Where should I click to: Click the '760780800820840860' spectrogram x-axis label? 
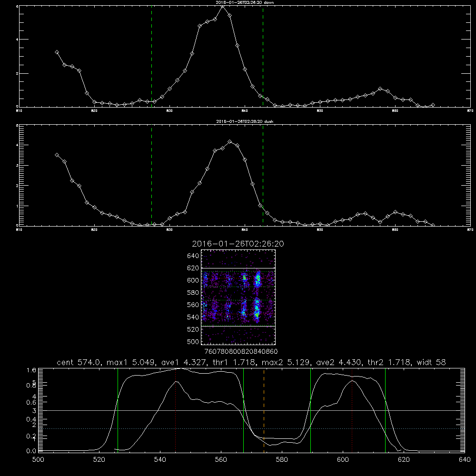point(241,352)
